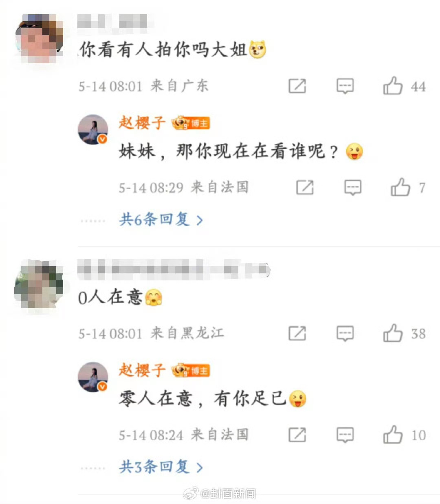Viewport: 440px width, 504px height.
Task: Click comment bubble on the Heilongjiang comment
Action: (345, 333)
